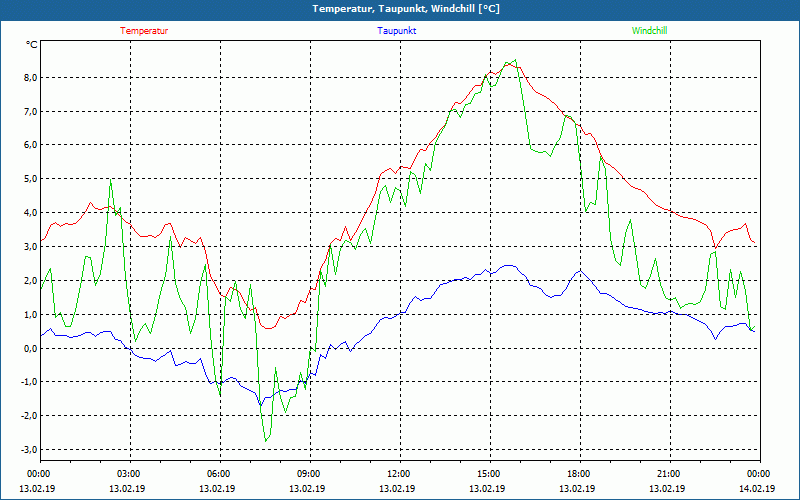Click the red Temperatur legend label
The image size is (800, 500).
click(144, 31)
